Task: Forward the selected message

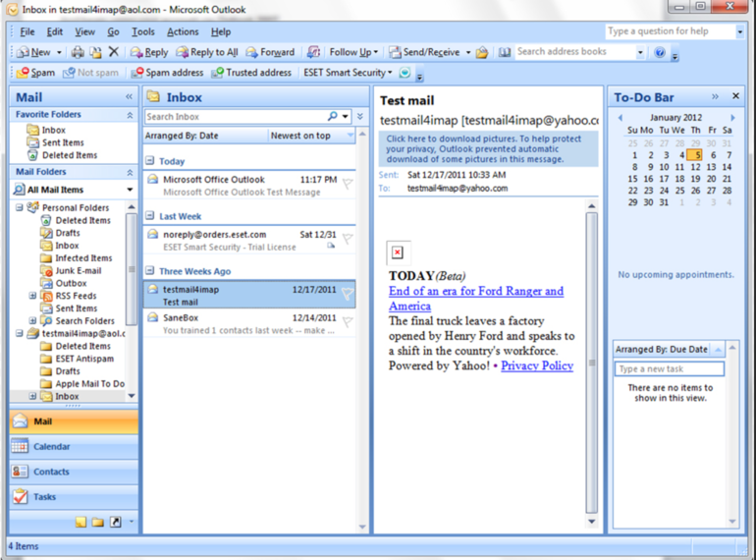Action: (x=270, y=52)
